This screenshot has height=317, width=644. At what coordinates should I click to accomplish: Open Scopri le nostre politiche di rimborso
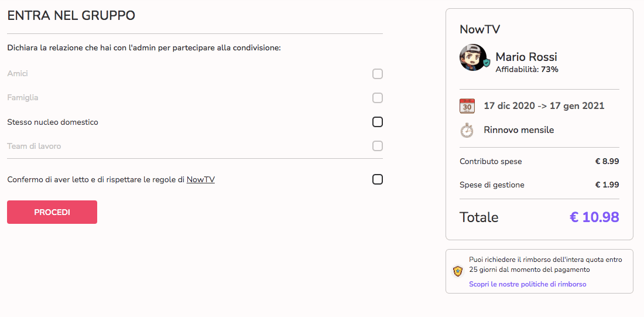(x=527, y=284)
